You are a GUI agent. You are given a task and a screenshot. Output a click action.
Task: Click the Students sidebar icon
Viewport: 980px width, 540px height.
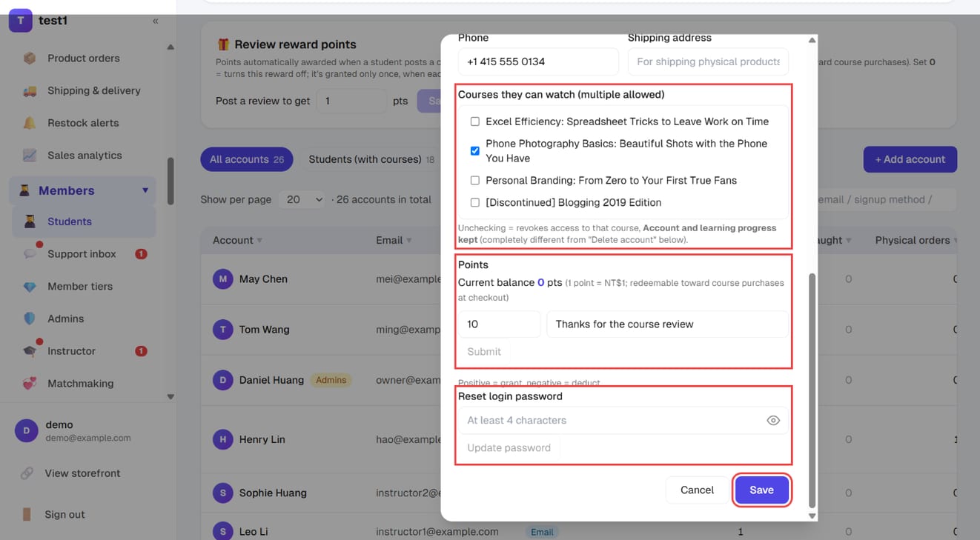coord(30,221)
